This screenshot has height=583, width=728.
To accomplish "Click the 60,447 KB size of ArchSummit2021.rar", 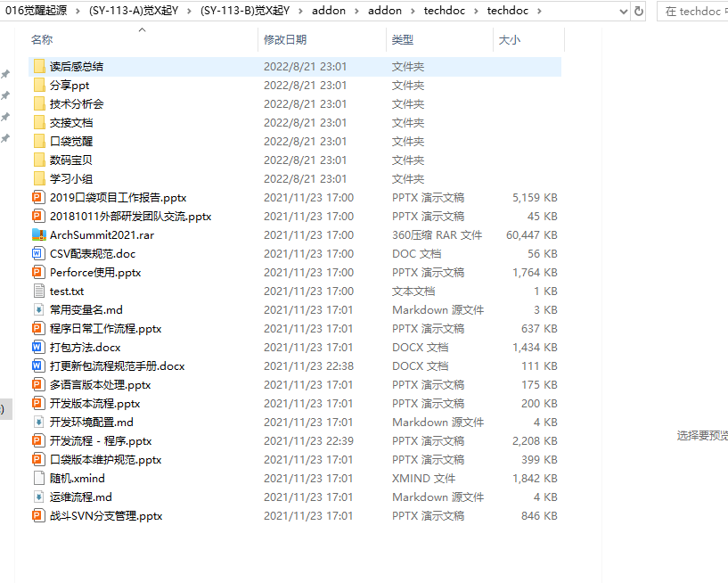I will click(x=532, y=235).
